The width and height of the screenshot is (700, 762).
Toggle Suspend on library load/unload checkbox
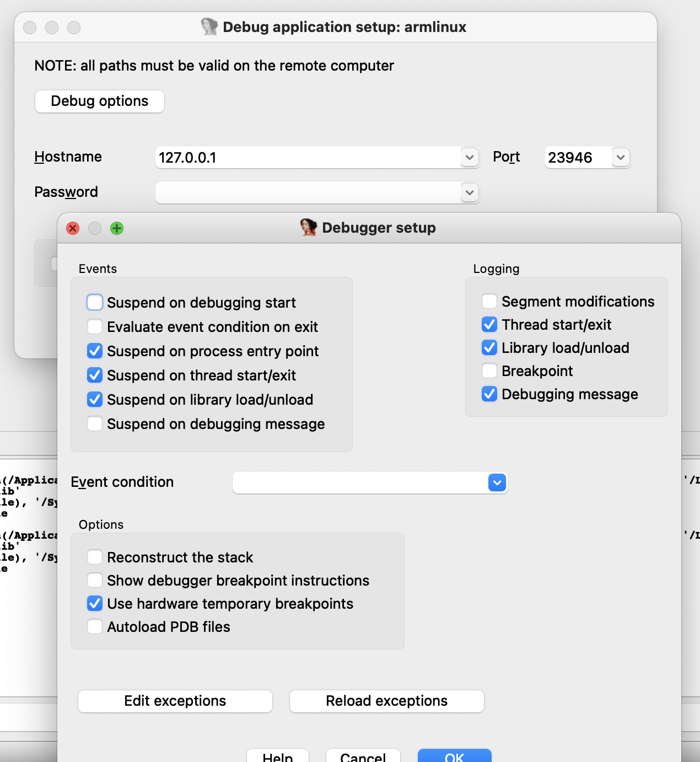click(x=95, y=399)
